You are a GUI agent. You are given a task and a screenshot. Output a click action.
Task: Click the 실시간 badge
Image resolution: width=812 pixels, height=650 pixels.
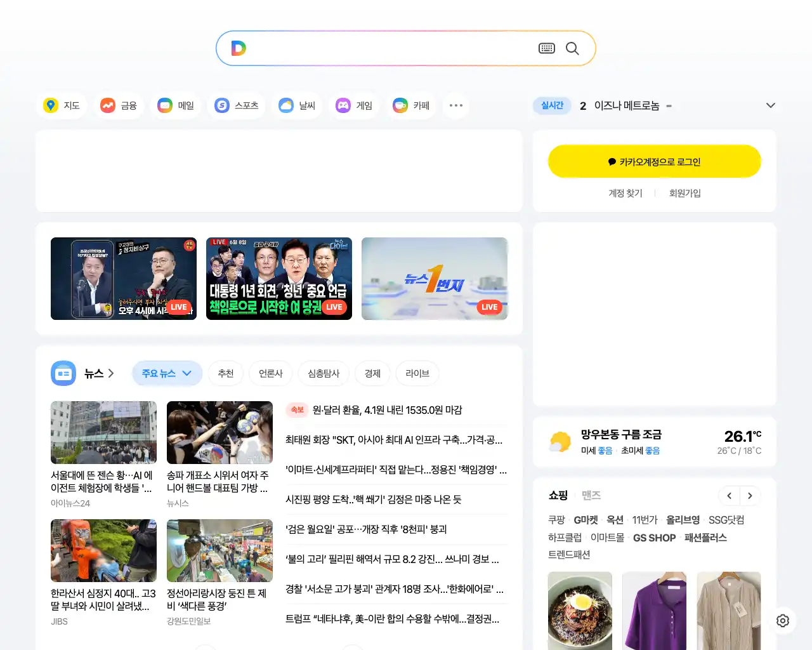552,105
